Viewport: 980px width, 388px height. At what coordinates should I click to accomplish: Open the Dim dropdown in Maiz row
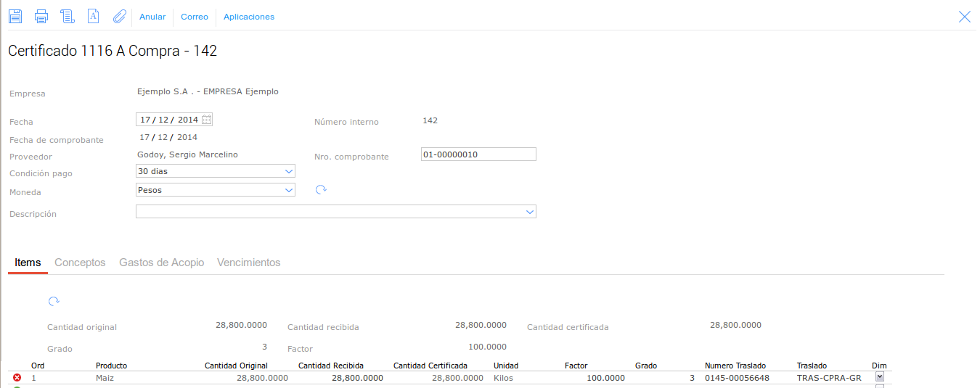880,377
